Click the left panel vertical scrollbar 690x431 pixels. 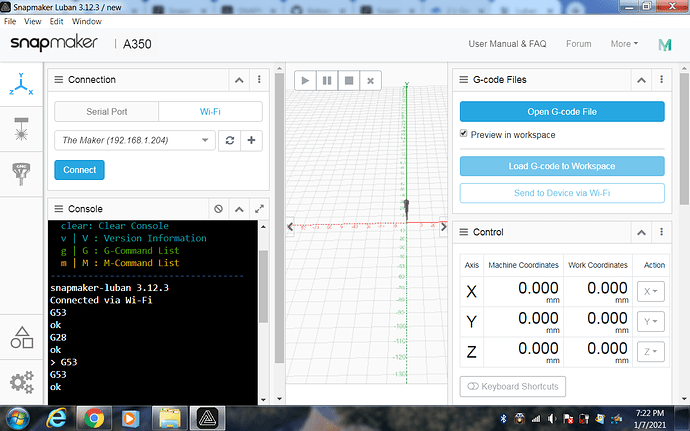(279, 218)
